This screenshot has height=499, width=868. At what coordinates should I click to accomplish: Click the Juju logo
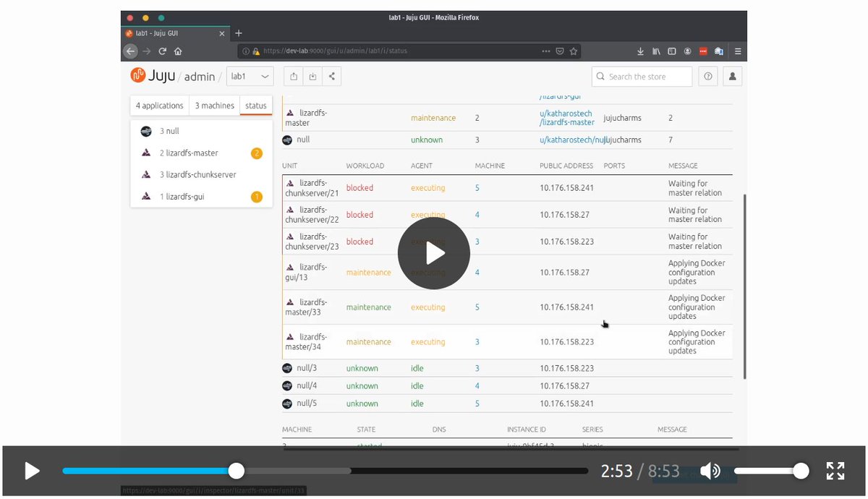[153, 75]
